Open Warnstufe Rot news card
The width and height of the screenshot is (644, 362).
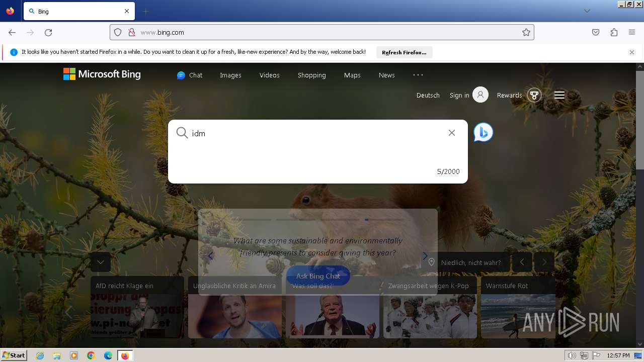point(518,307)
